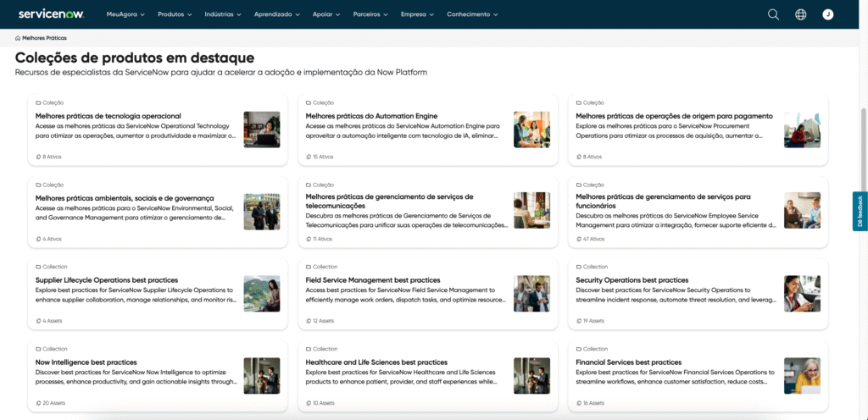Click the tecnologia operacional card thumbnail
868x420 pixels.
pyautogui.click(x=262, y=130)
